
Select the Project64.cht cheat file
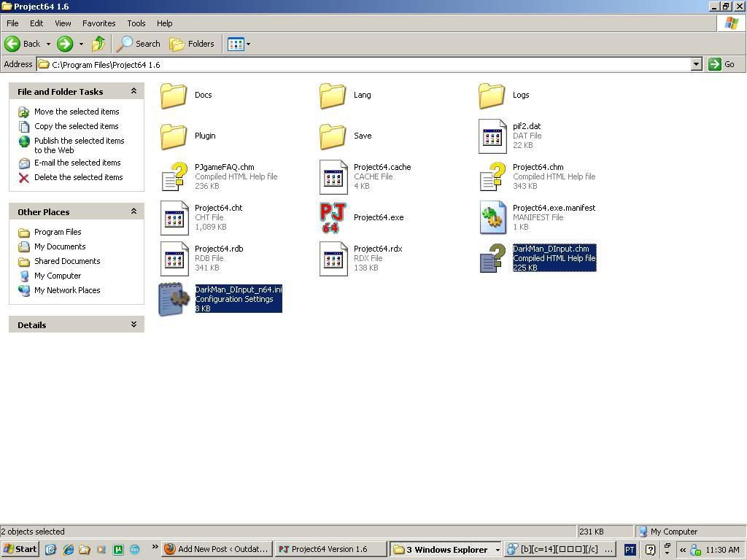click(x=174, y=217)
